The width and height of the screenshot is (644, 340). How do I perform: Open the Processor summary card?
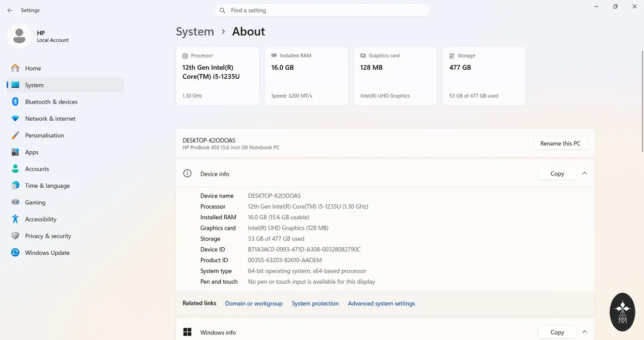[217, 76]
